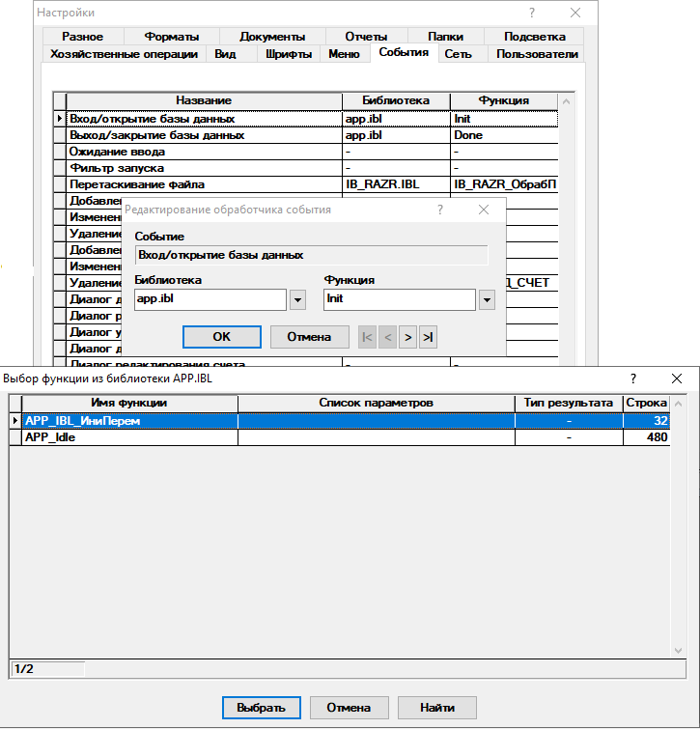Image resolution: width=700 pixels, height=729 pixels.
Task: Click the 1/2 record counter status
Action: pyautogui.click(x=47, y=669)
